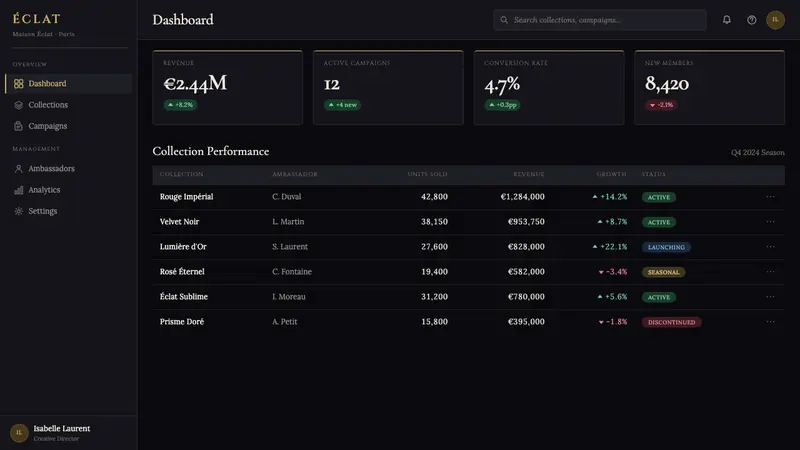Focus the search collections input field
The image size is (800, 450).
click(x=599, y=20)
